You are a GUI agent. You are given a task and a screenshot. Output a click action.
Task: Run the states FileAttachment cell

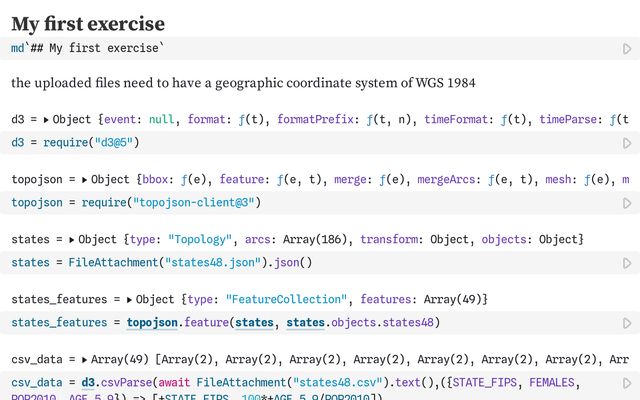click(627, 263)
